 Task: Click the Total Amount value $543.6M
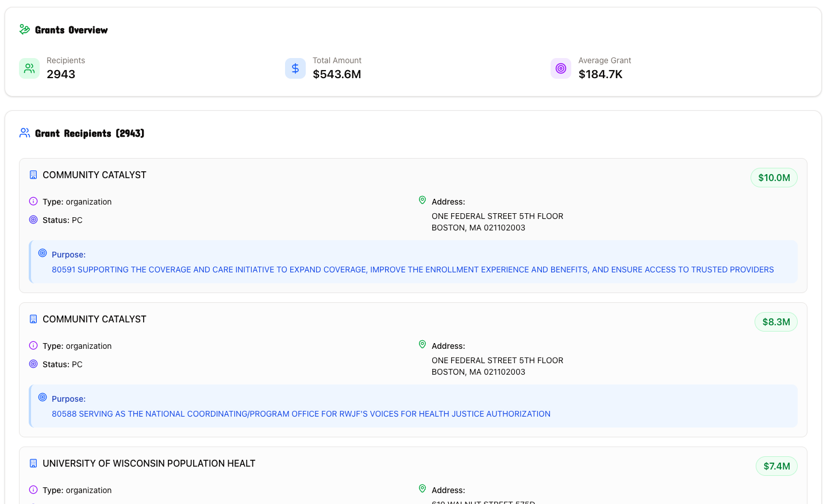coord(337,74)
